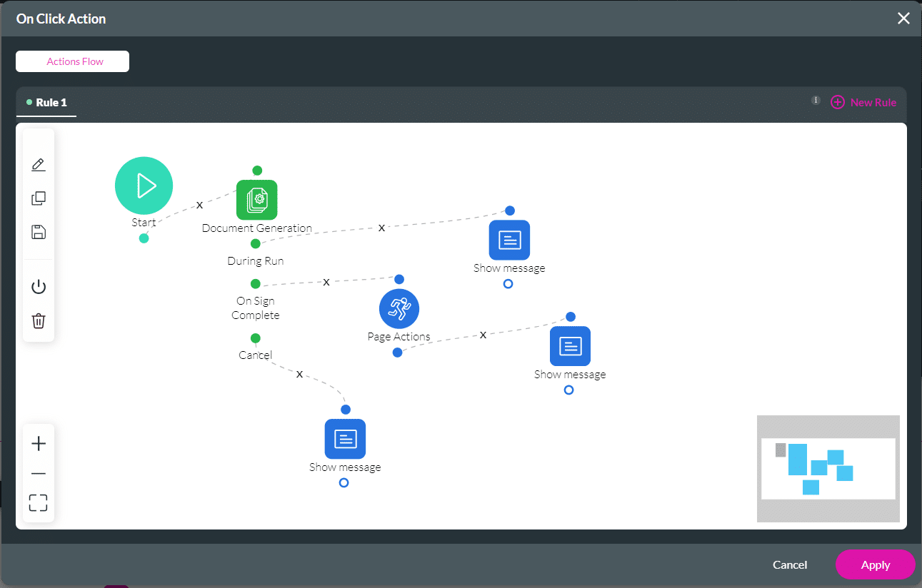Click the info icon beside New Rule
This screenshot has height=588, width=922.
click(816, 101)
